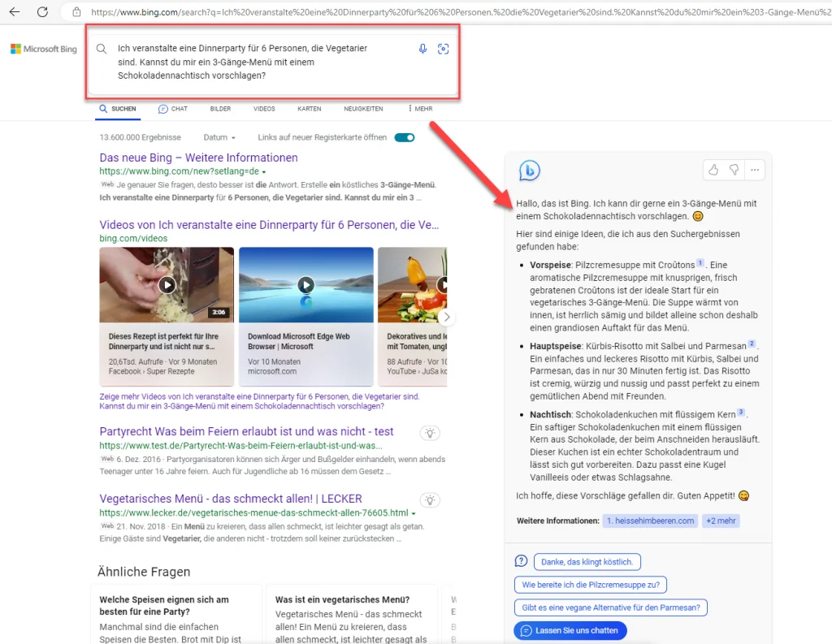Viewport: 832px width, 644px height.
Task: Click the thumbs up feedback icon
Action: point(713,170)
